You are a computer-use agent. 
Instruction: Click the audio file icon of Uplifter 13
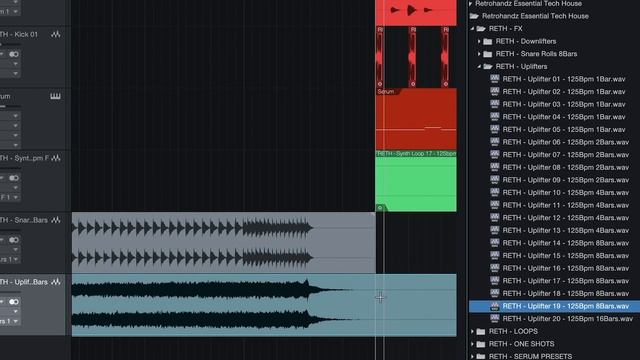point(495,230)
